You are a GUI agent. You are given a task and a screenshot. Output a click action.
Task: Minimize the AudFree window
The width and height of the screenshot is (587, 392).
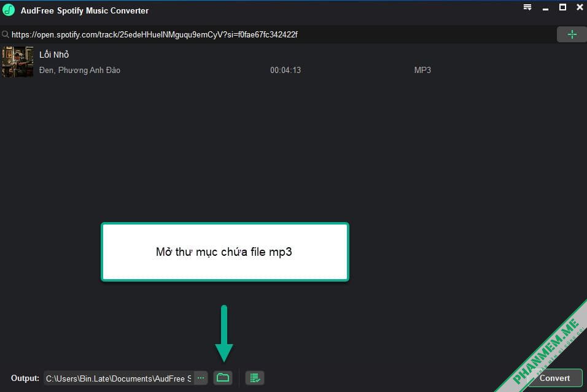click(x=545, y=8)
